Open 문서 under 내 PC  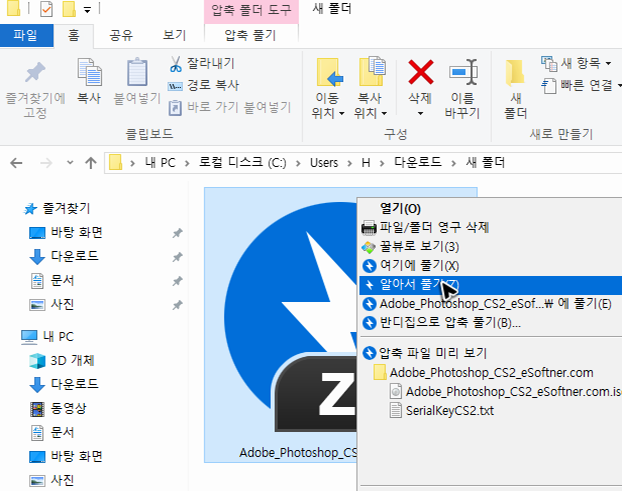52,432
